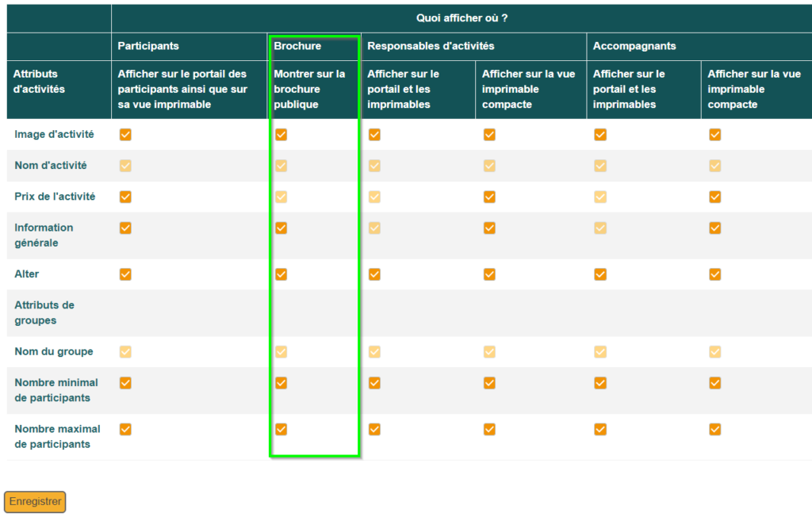Toggle Information générale for Responsables compact view
The image size is (812, 517).
tap(489, 228)
